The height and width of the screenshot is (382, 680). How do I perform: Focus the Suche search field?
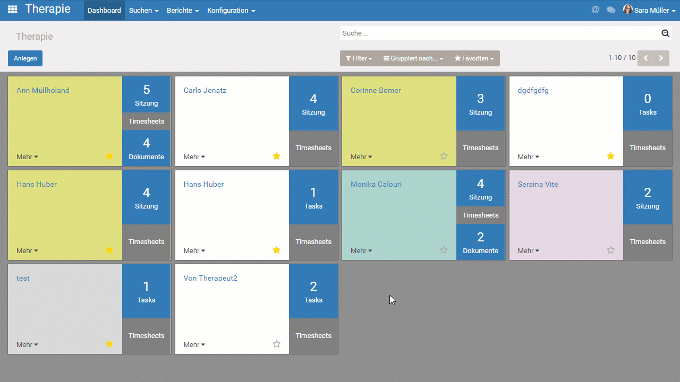tap(499, 33)
